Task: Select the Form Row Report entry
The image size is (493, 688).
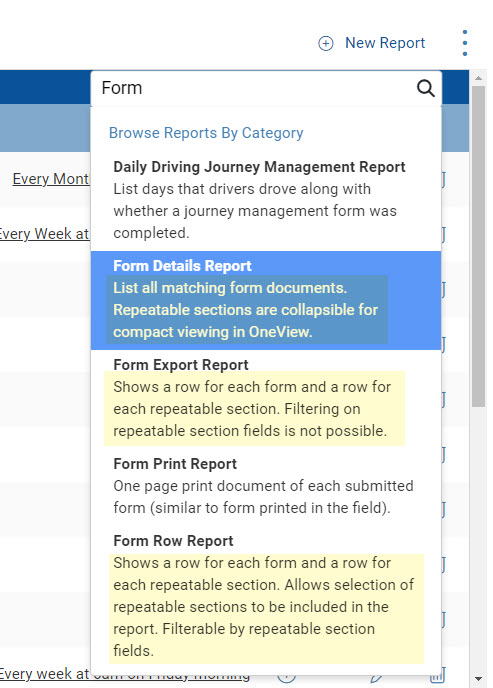Action: click(x=266, y=596)
